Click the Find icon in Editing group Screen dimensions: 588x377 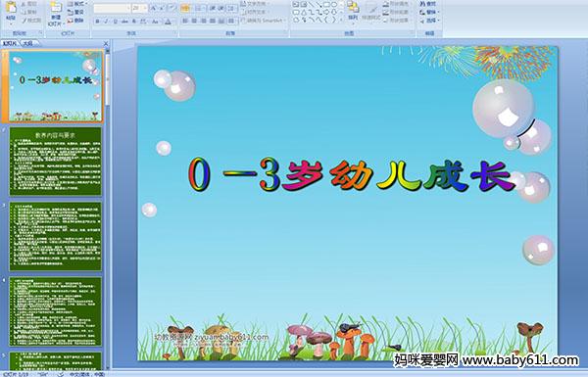pos(428,4)
